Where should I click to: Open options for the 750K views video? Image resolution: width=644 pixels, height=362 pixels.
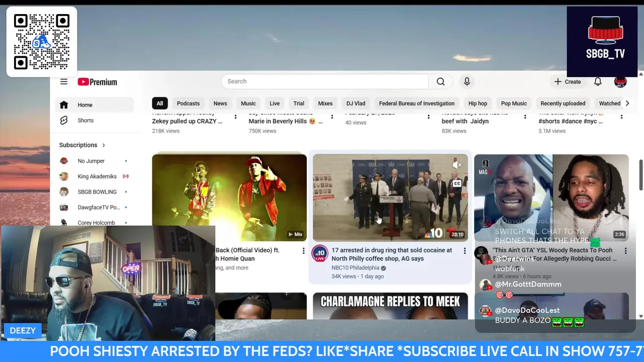coord(332,117)
